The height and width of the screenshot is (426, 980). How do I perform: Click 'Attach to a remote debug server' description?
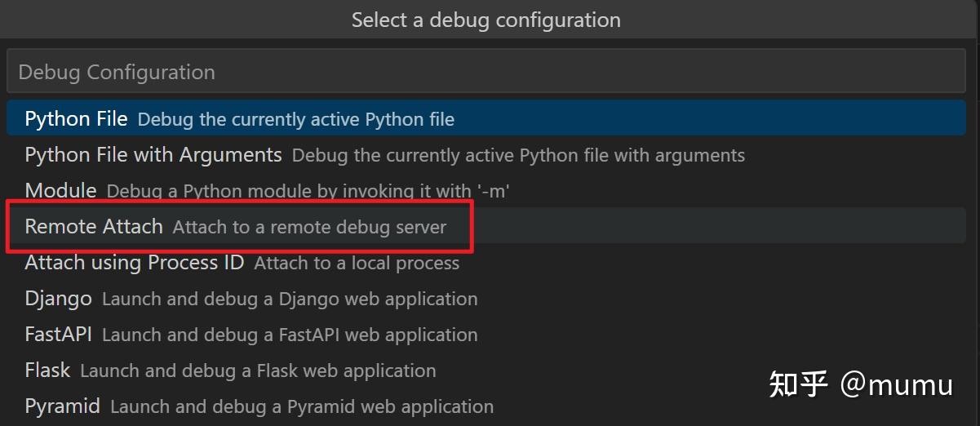(x=309, y=228)
